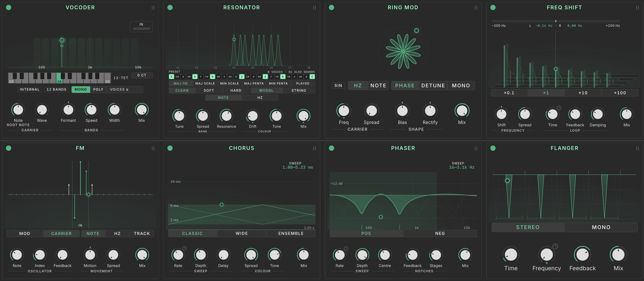This screenshot has height=281, width=644.
Task: Disable the Resonator module power toggle
Action: pos(170,7)
